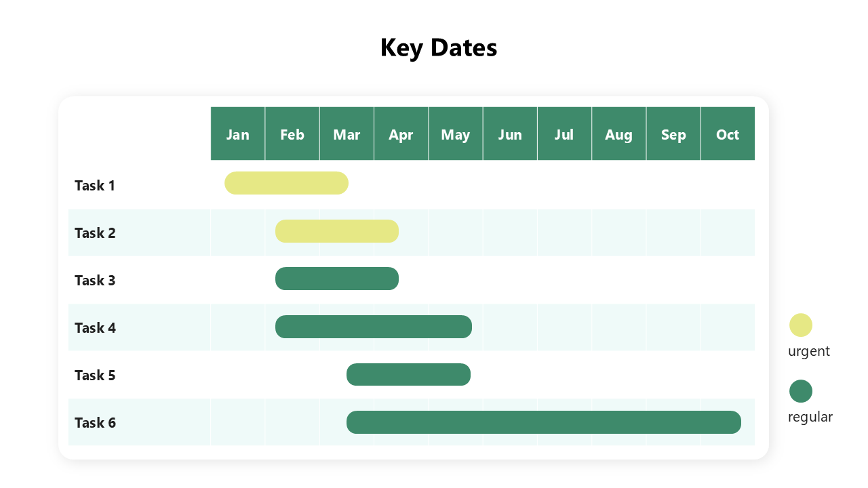Select the Jul month header cell
The image size is (868, 488).
click(564, 134)
